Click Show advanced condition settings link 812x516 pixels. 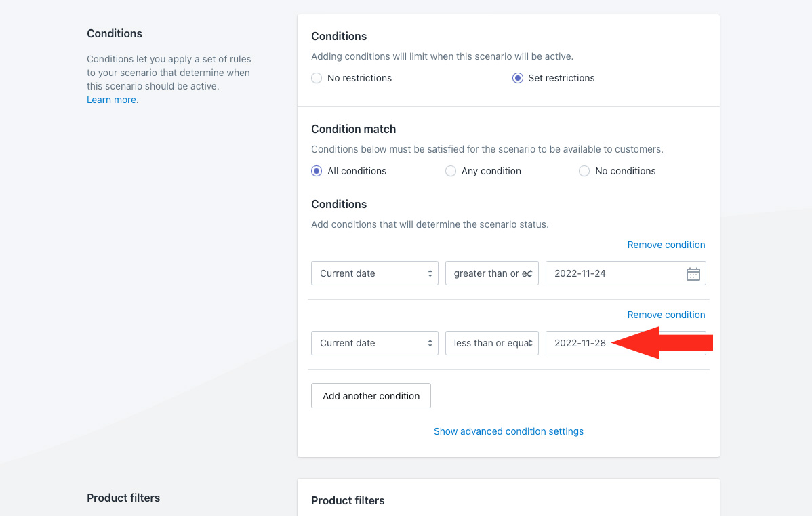(x=508, y=431)
